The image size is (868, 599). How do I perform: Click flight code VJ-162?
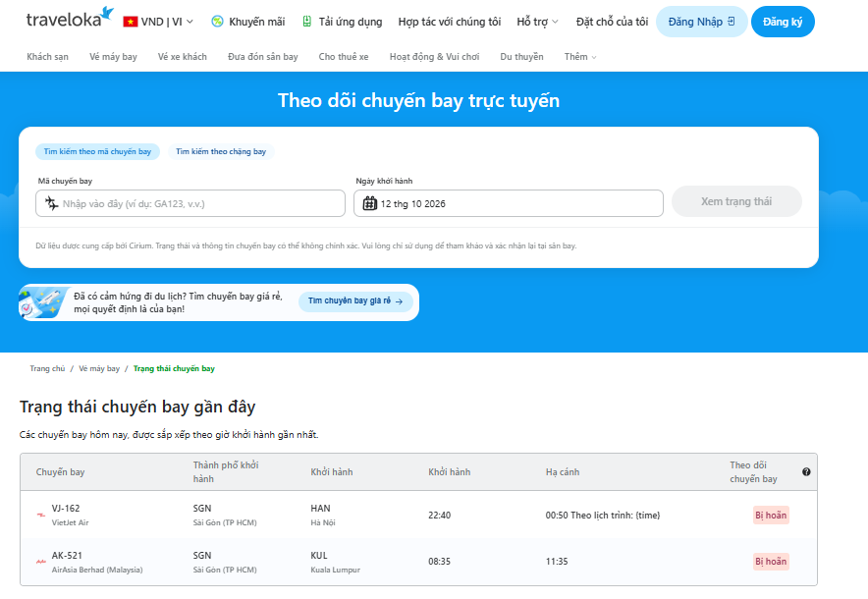66,509
